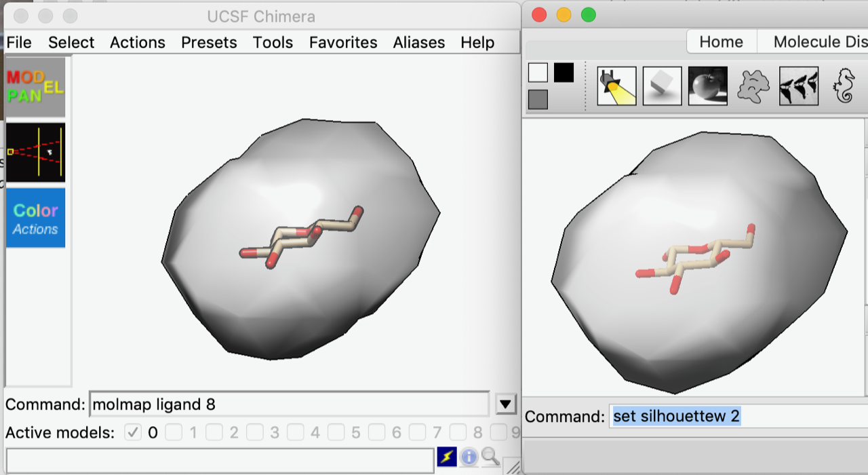Toggle silhouettes with the seahorse icon

844,86
